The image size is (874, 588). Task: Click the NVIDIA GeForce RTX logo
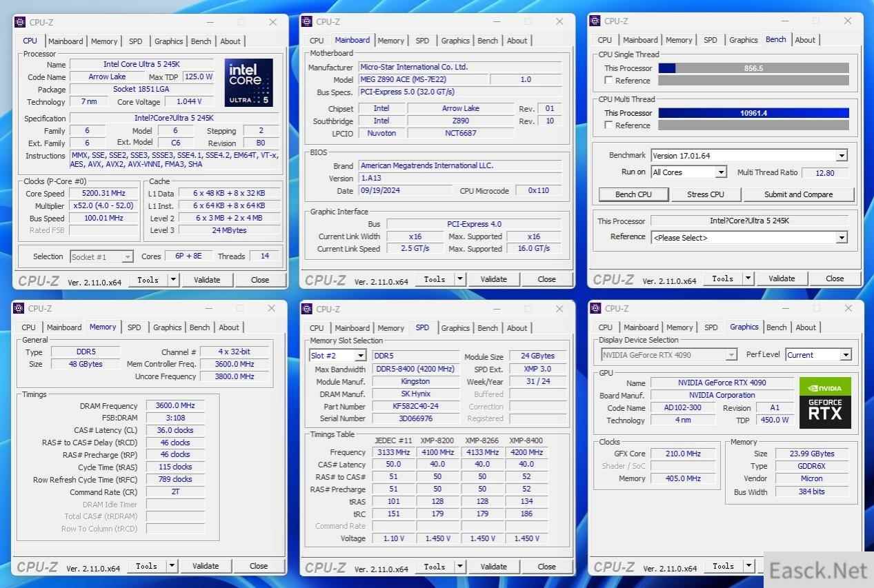click(825, 403)
